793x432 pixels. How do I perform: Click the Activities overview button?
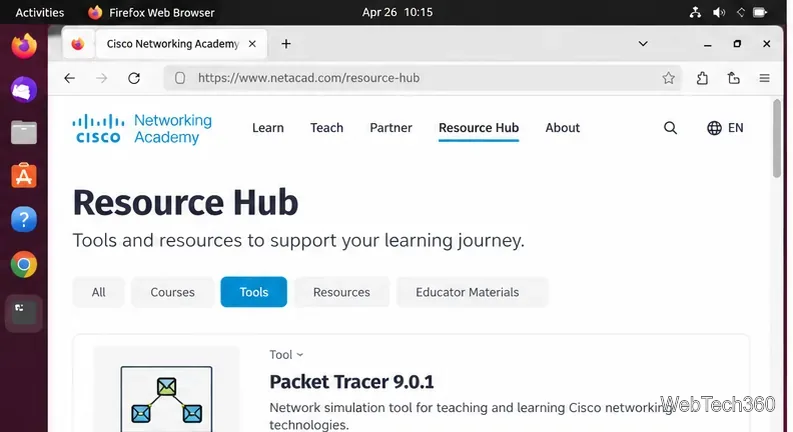tap(39, 12)
